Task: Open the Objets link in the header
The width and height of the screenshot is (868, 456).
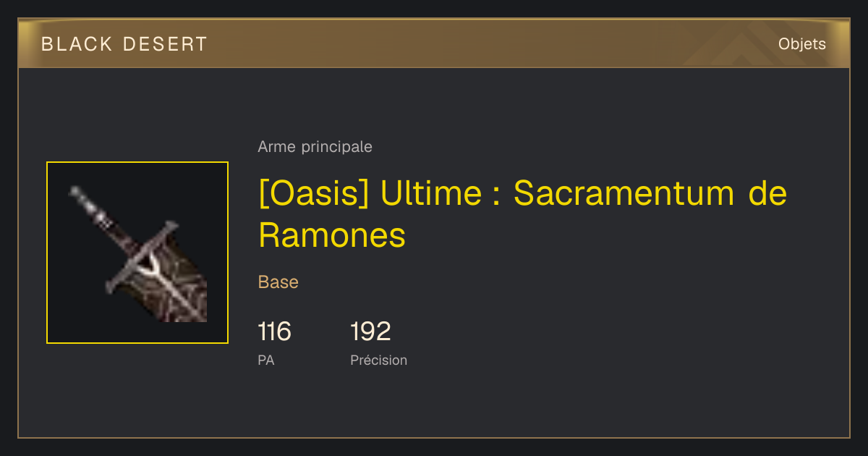Action: (x=802, y=44)
